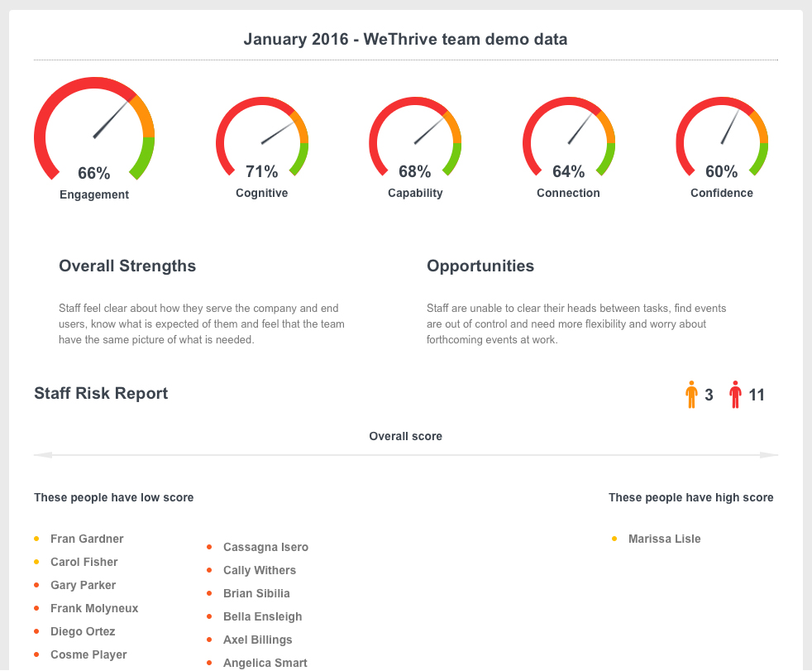This screenshot has width=812, height=671.
Task: Click the Connection gauge showing 64%
Action: (568, 137)
